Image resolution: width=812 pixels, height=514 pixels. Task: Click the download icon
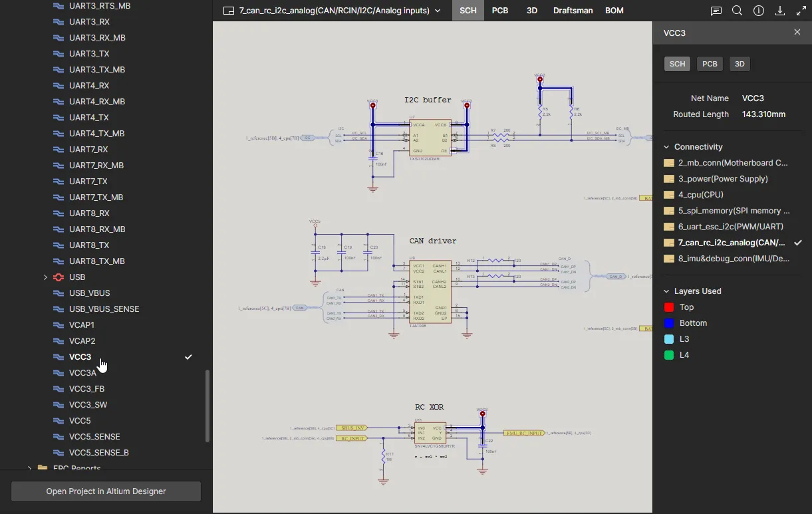click(x=780, y=11)
